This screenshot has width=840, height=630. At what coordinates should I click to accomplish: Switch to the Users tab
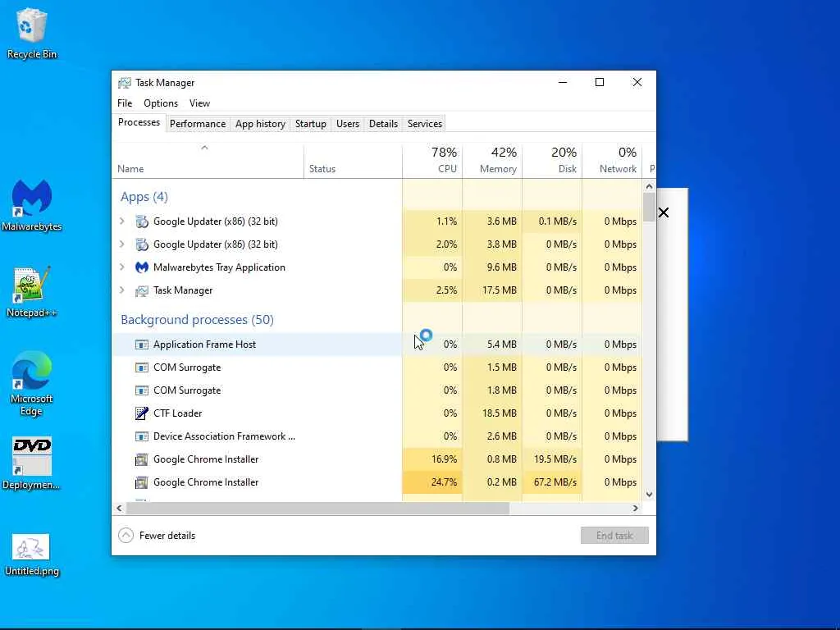(348, 124)
